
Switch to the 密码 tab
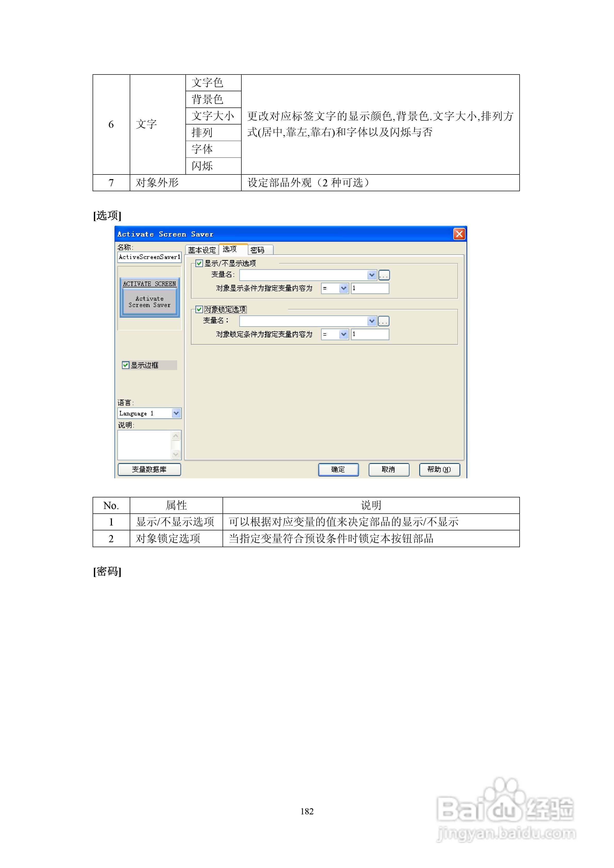(258, 250)
